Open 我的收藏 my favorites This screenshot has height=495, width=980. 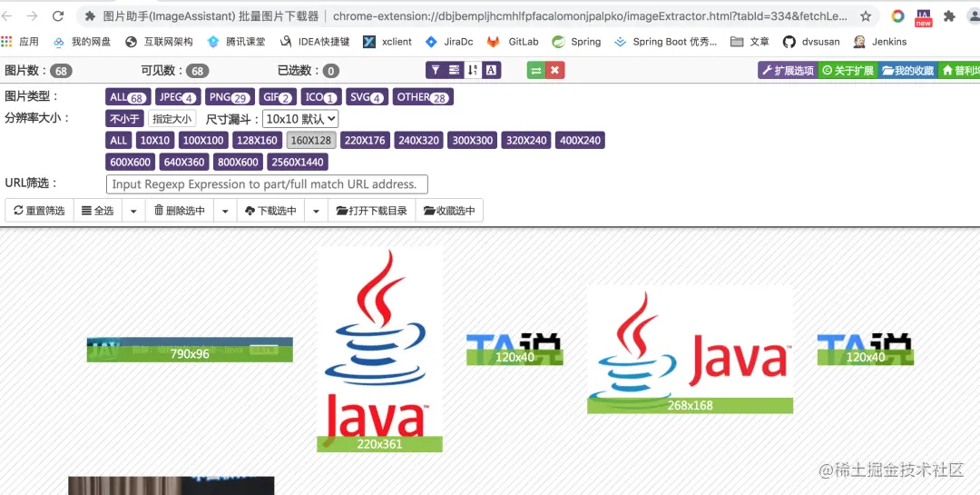907,70
